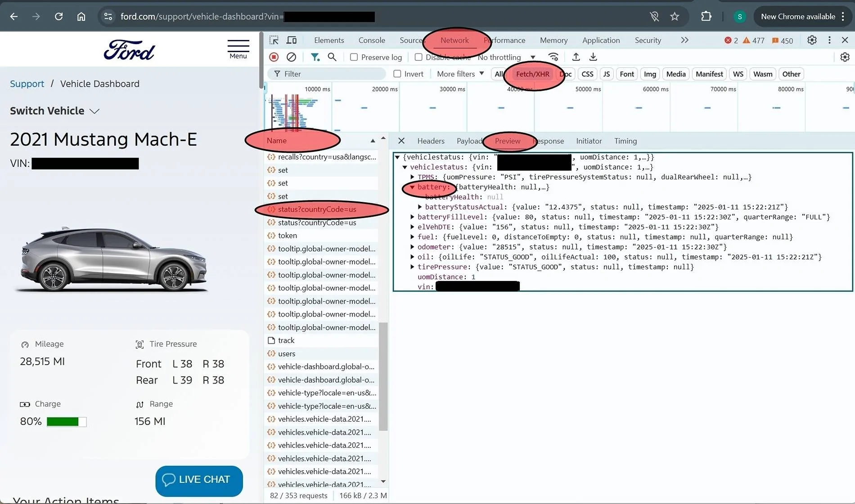
Task: Click the Ford logo
Action: [129, 49]
